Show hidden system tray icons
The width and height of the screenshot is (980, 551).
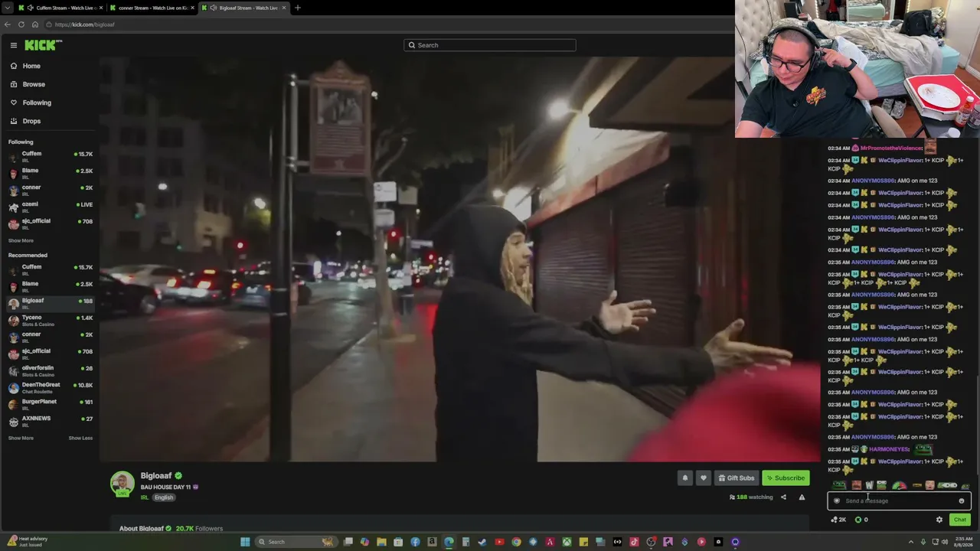pyautogui.click(x=911, y=542)
